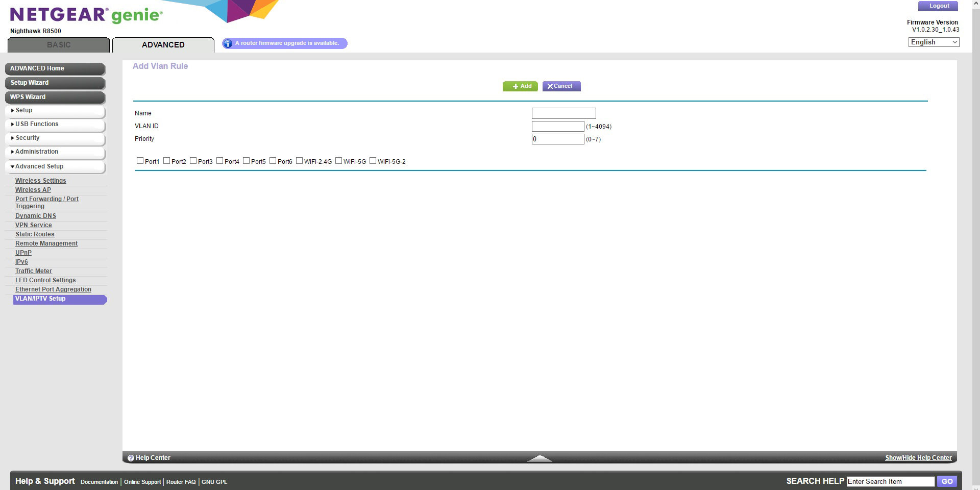
Task: Select VLAN/IPTV Setup menu item
Action: point(60,299)
